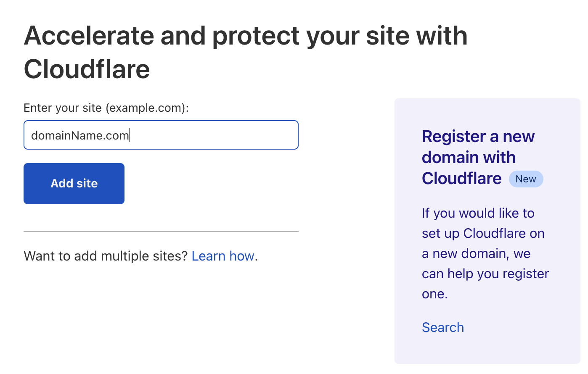This screenshot has width=588, height=374.
Task: Click the empty right side of the site input
Action: point(236,135)
